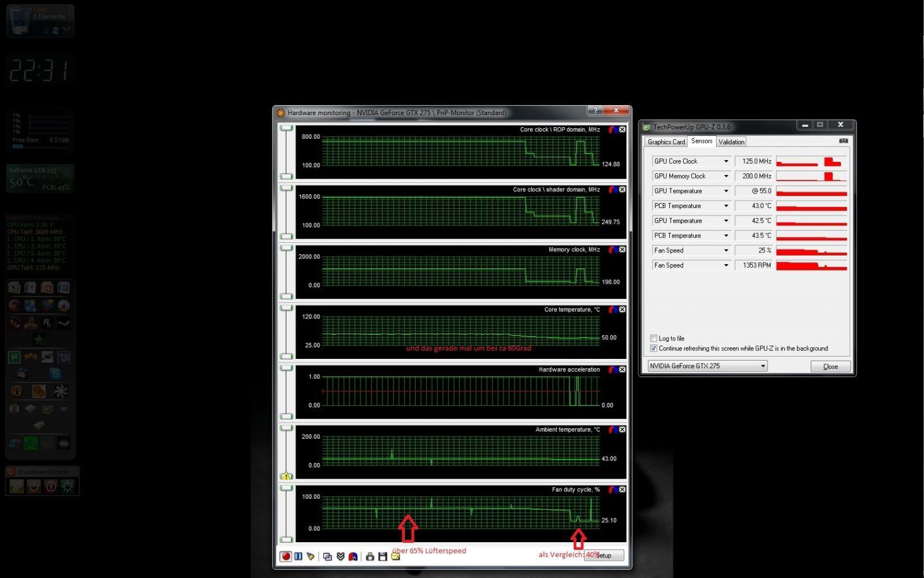Screen dimensions: 924x578
Task: Open TeamSpeak 'TS' icon in launcher
Action: [64, 357]
